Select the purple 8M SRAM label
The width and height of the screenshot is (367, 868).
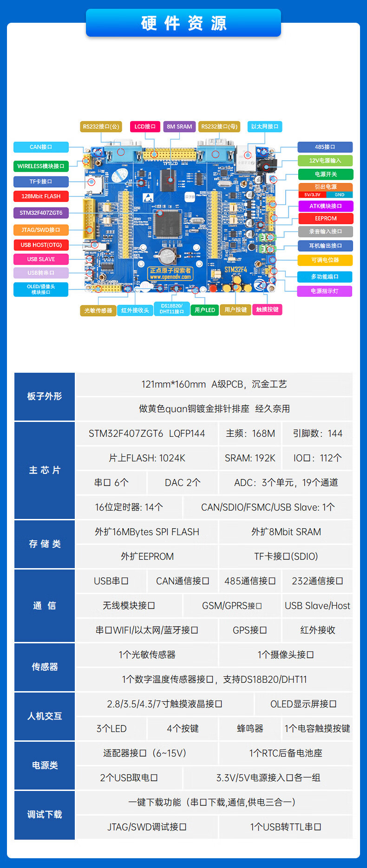[x=179, y=127]
